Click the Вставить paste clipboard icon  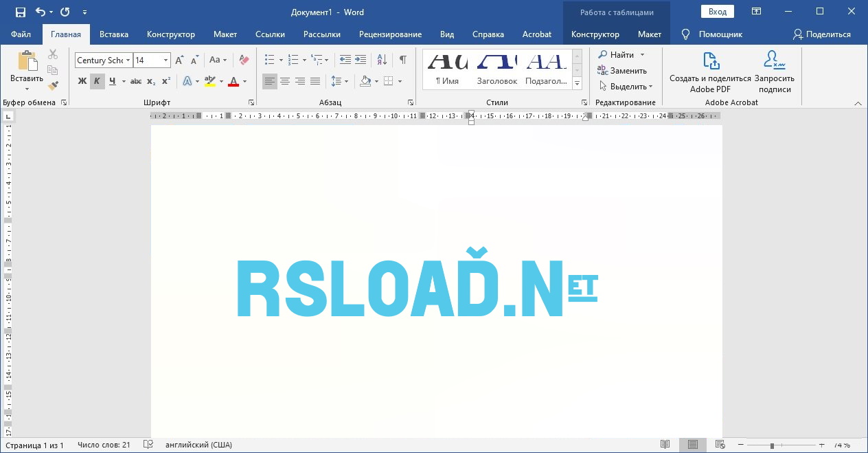(27, 60)
